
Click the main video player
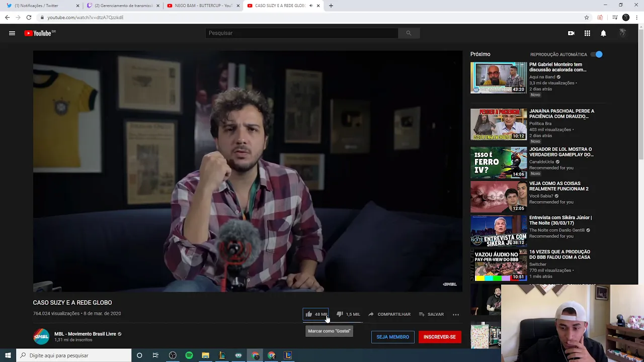click(248, 171)
